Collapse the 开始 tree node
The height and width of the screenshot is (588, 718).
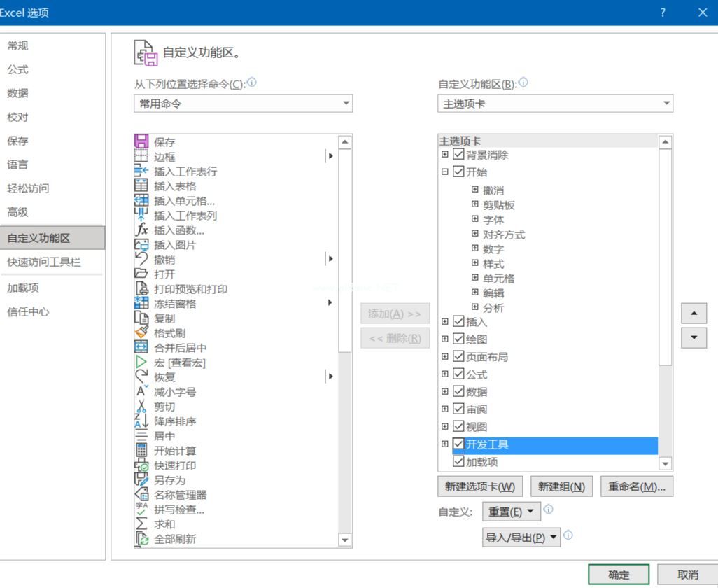pyautogui.click(x=444, y=171)
